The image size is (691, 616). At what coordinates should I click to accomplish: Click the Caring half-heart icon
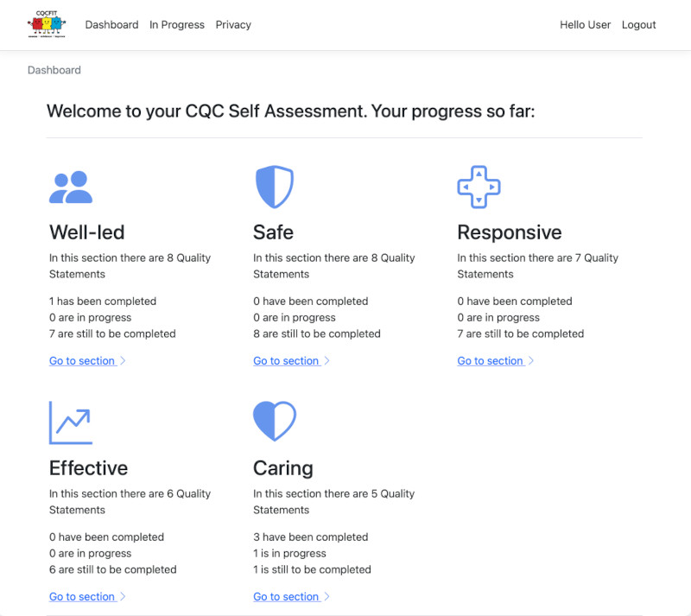[x=275, y=421]
